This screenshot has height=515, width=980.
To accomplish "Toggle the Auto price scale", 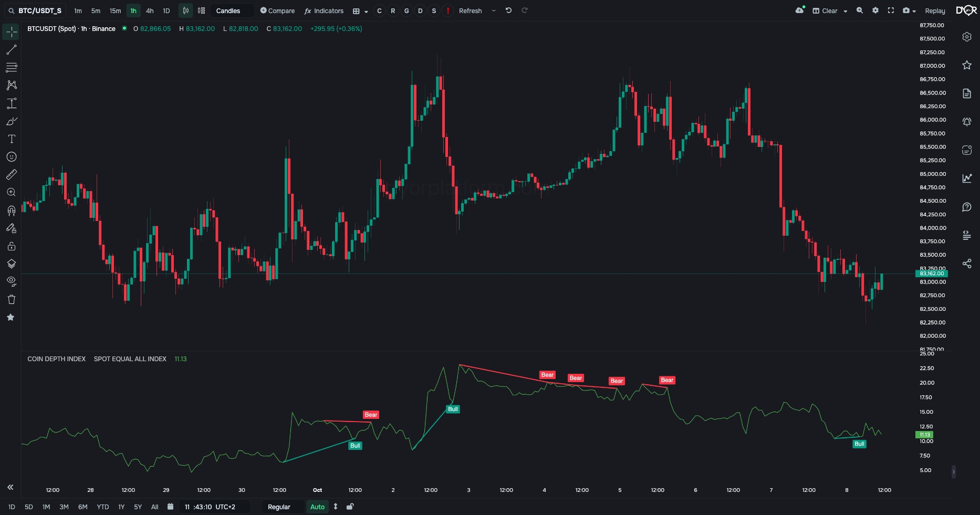I will [x=317, y=507].
